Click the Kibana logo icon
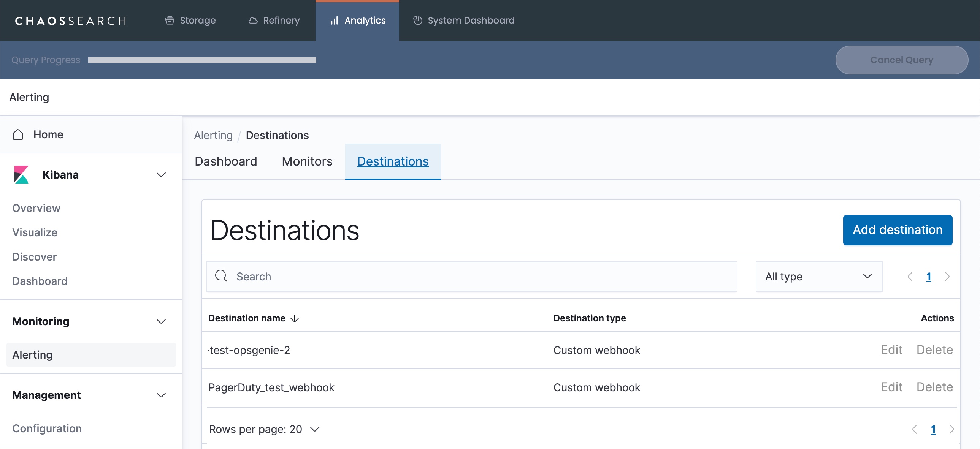Viewport: 980px width, 449px height. pos(21,175)
